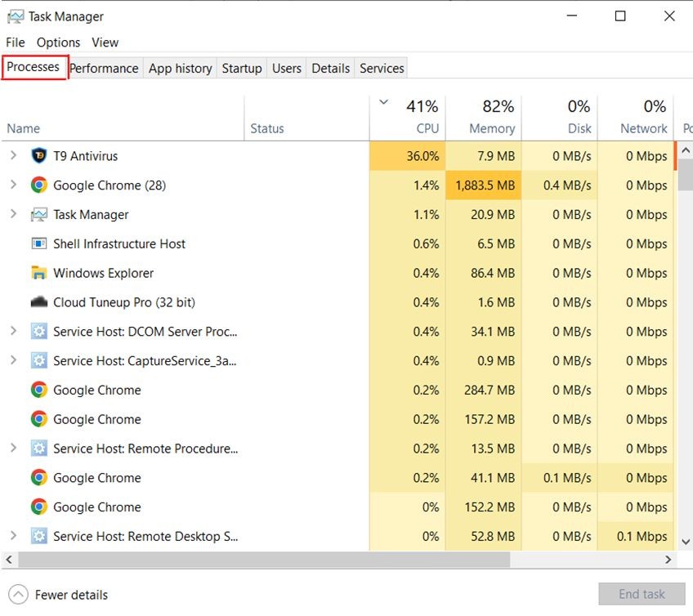Expand the Google Chrome (28) process group

point(13,185)
